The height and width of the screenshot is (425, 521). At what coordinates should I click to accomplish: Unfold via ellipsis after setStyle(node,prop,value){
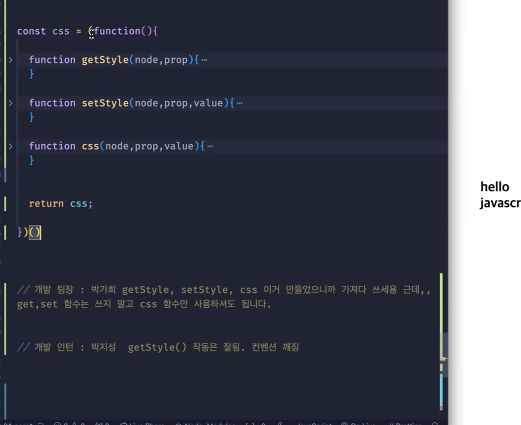pyautogui.click(x=240, y=103)
